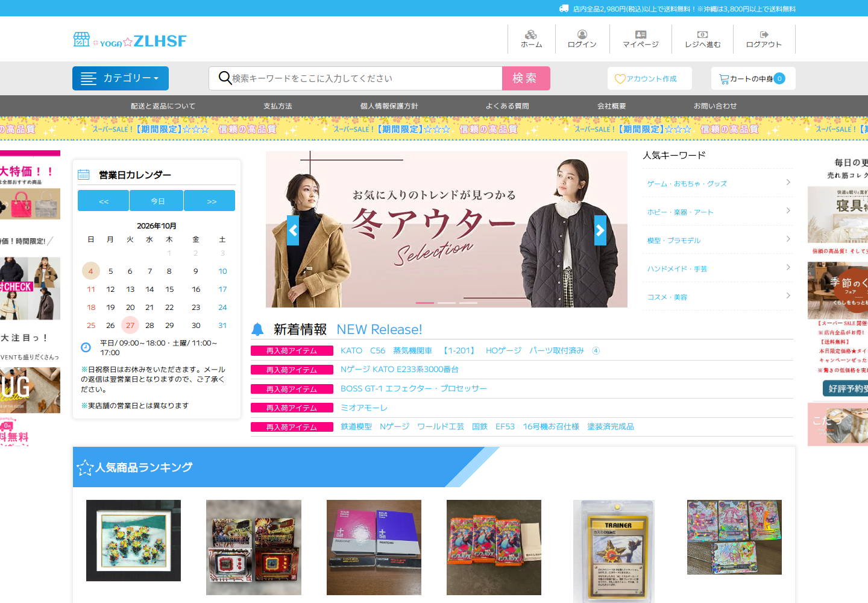Screen dimensions: 868x603
Task: Click the magnifier search icon
Action: pos(225,78)
